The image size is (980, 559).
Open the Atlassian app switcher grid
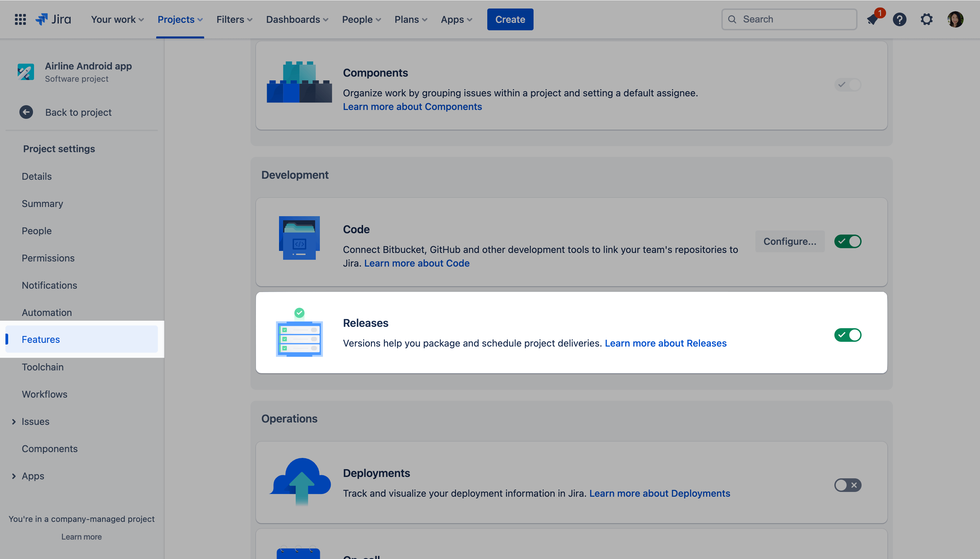pos(20,19)
